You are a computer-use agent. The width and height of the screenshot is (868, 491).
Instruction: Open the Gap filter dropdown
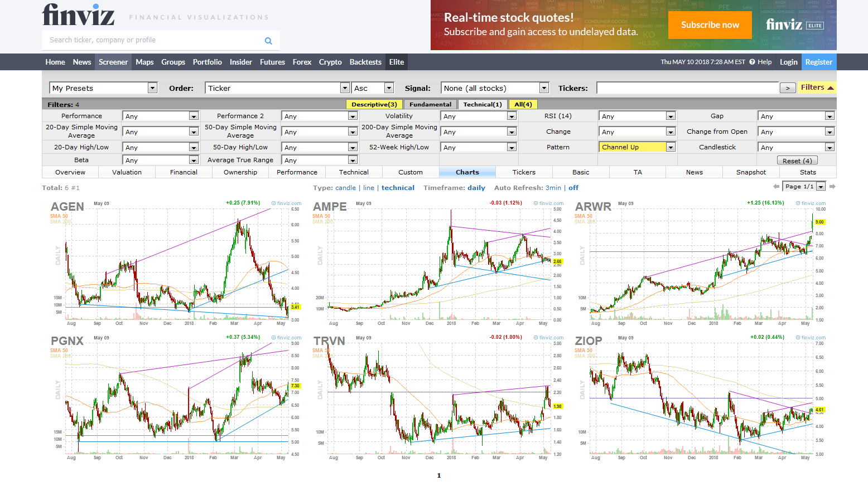[x=797, y=116]
